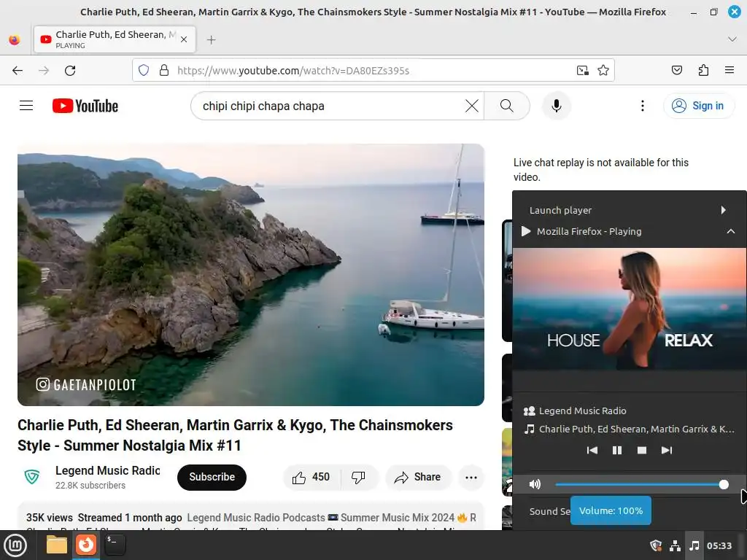Show site security lock info
Image resolution: width=747 pixels, height=560 pixels.
point(164,71)
